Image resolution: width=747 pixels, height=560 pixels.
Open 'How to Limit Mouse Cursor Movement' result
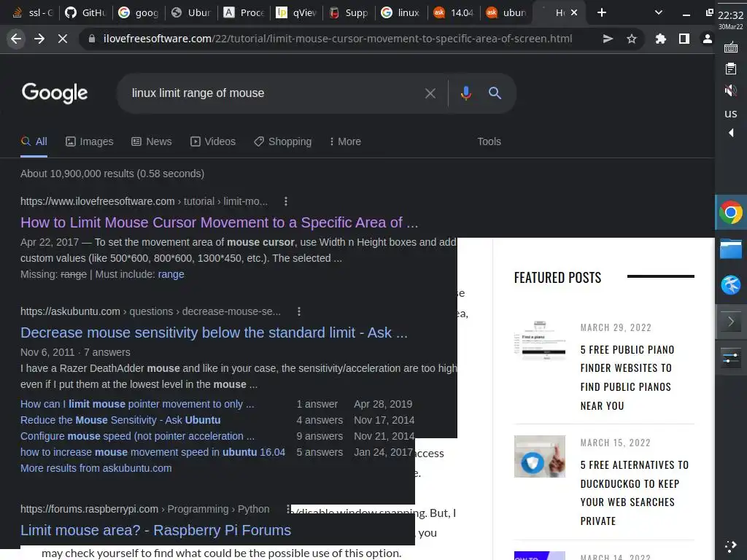click(x=219, y=222)
